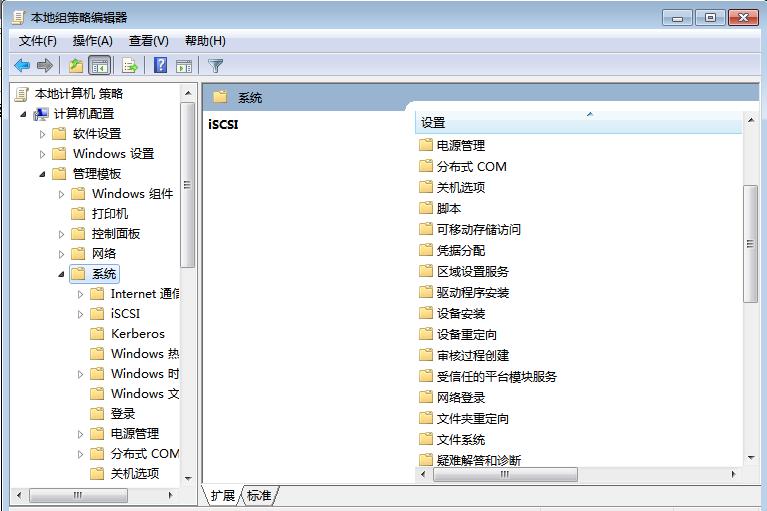Click the 凭据分配 folder icon in settings list
Image resolution: width=767 pixels, height=511 pixels.
[426, 250]
